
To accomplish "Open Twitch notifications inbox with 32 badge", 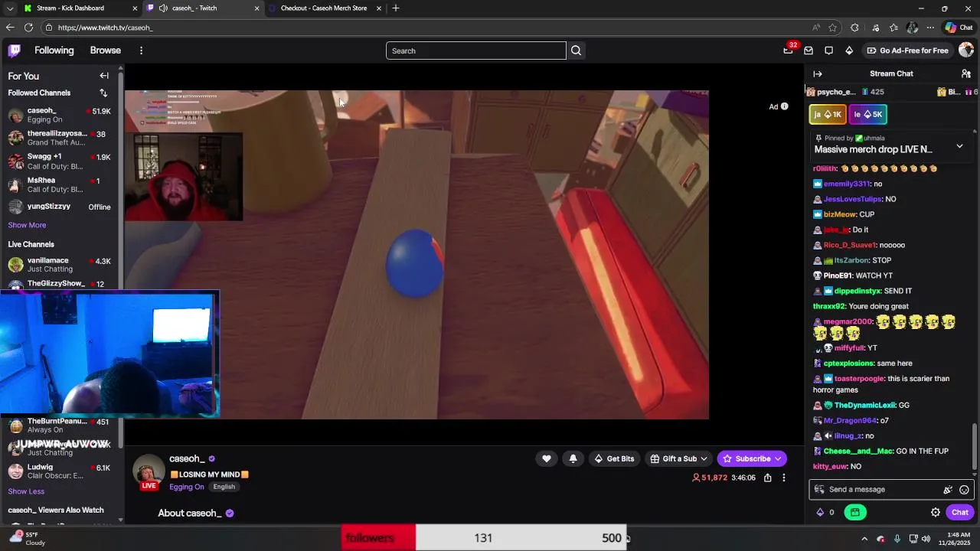I will 789,51.
